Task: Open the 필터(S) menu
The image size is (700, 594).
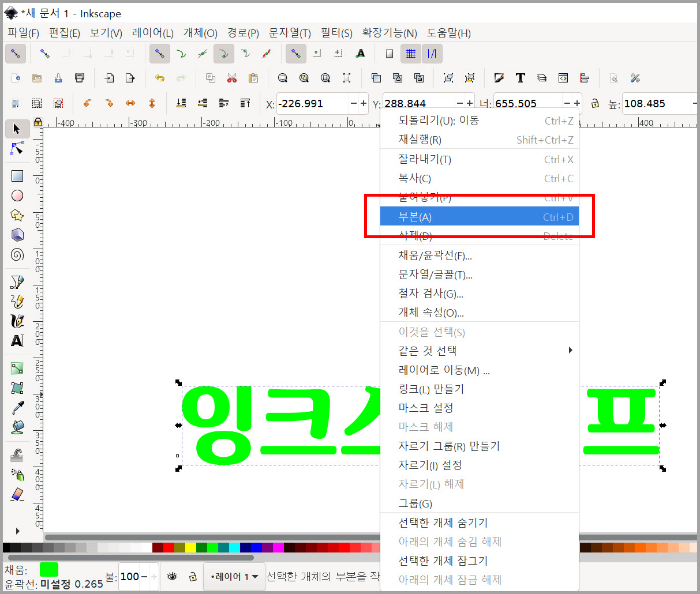Action: 336,33
